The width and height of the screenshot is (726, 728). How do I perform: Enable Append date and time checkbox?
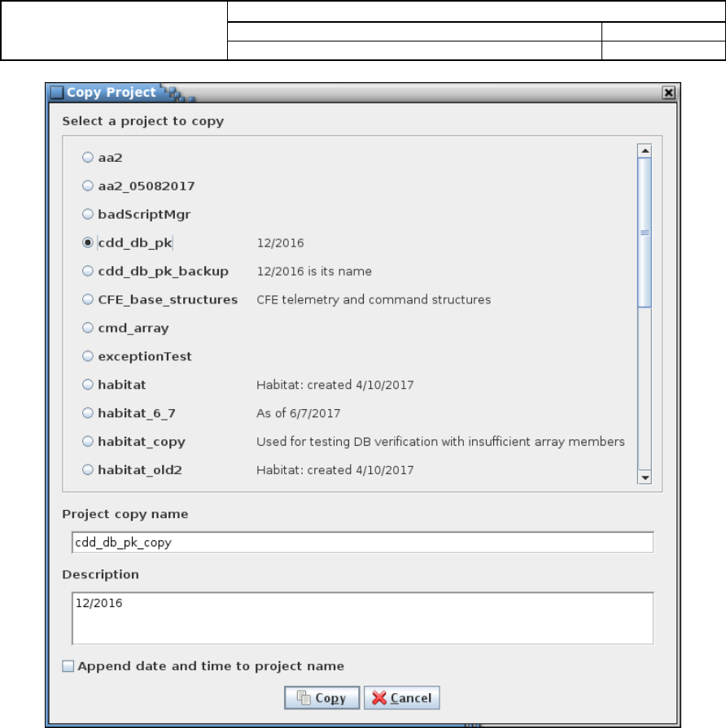(x=68, y=666)
